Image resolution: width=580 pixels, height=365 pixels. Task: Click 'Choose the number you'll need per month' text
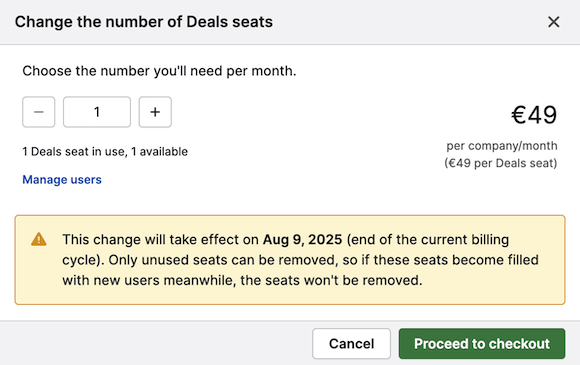coord(159,71)
